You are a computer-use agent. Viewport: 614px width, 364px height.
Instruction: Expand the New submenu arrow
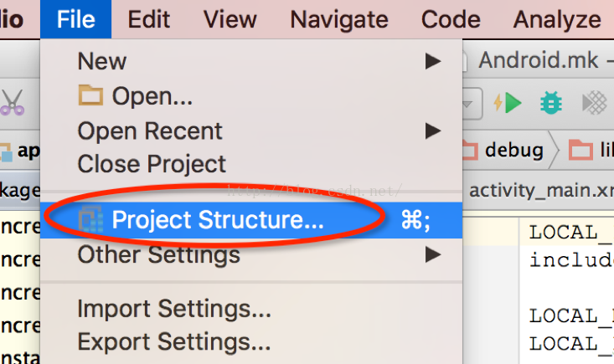[433, 61]
